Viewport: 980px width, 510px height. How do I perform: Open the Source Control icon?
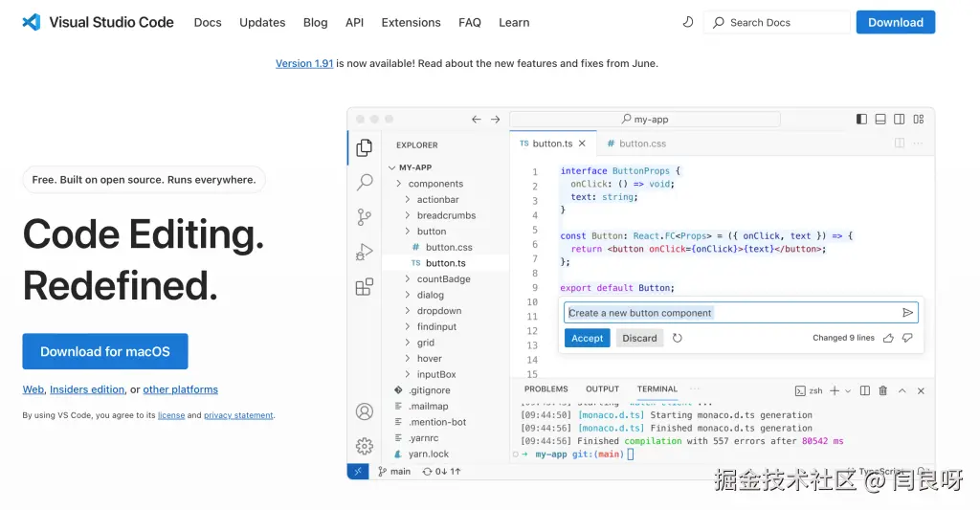click(365, 217)
